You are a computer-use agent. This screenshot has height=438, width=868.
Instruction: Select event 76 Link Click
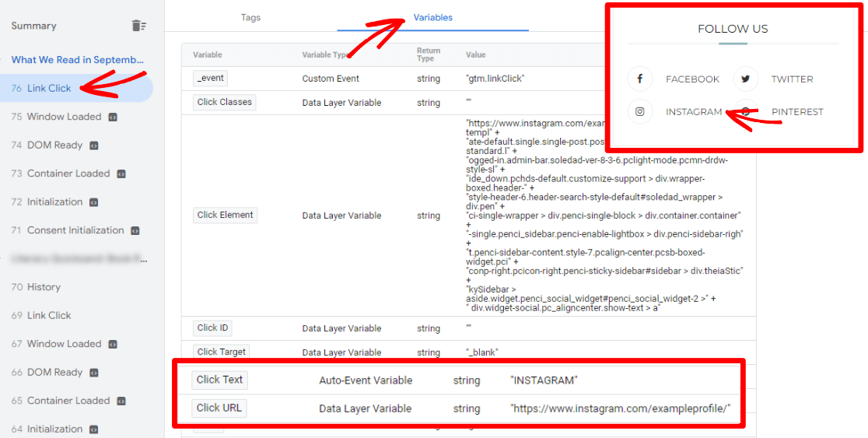tap(49, 89)
